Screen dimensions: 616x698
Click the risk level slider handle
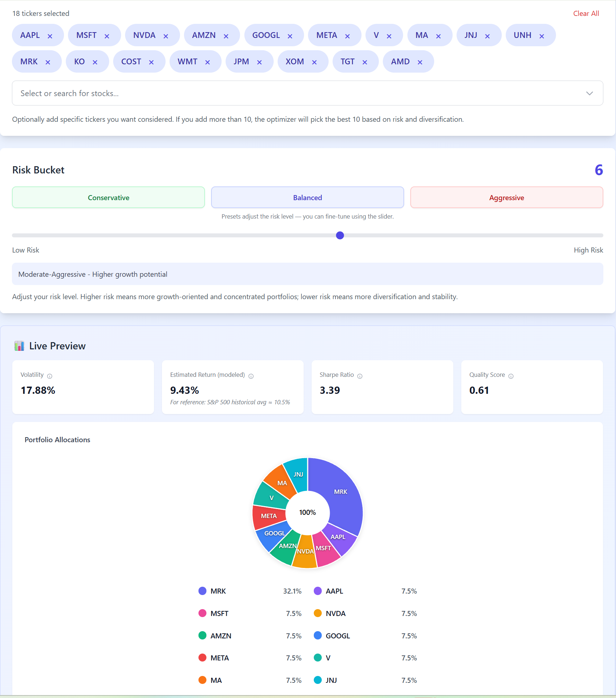tap(339, 235)
